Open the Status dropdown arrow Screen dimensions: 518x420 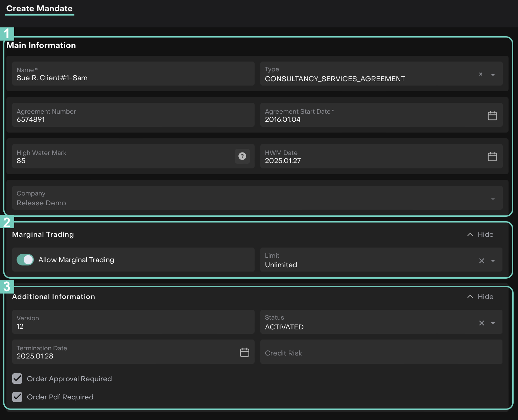(x=493, y=323)
